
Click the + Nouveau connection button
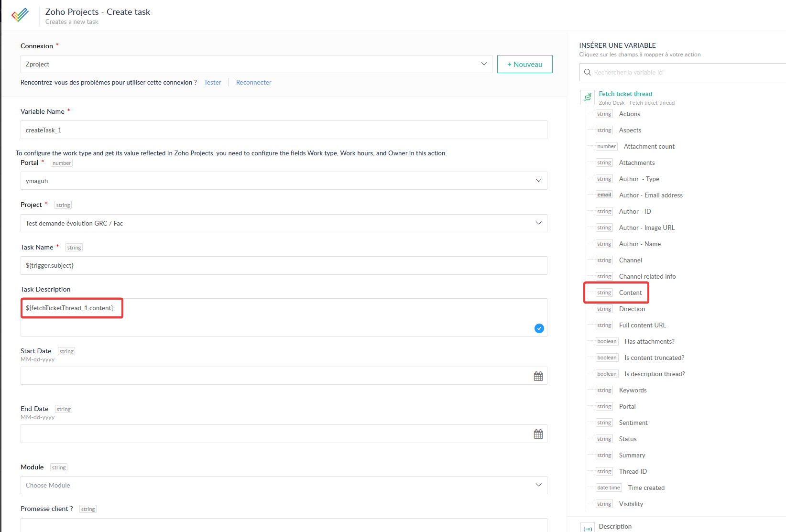click(525, 64)
